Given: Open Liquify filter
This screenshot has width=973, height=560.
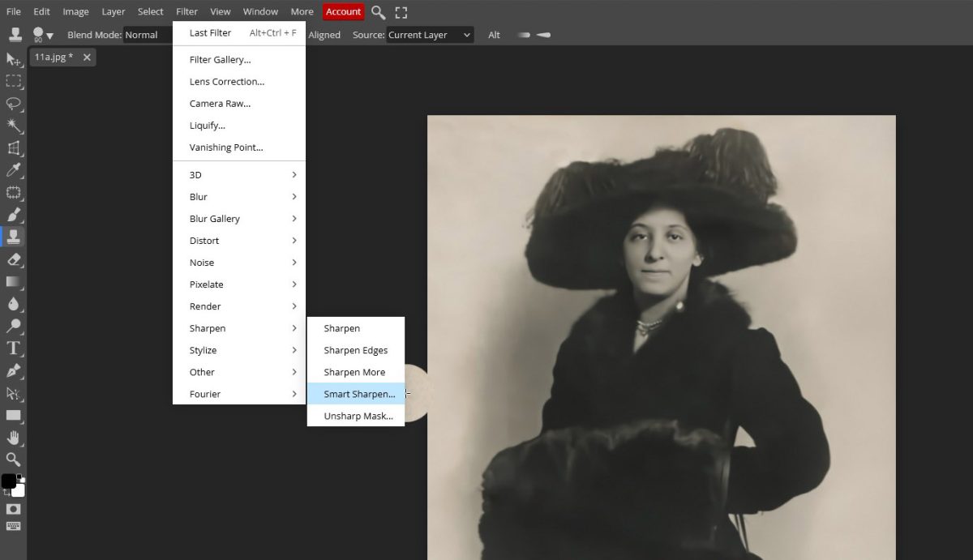Looking at the screenshot, I should click(x=239, y=126).
